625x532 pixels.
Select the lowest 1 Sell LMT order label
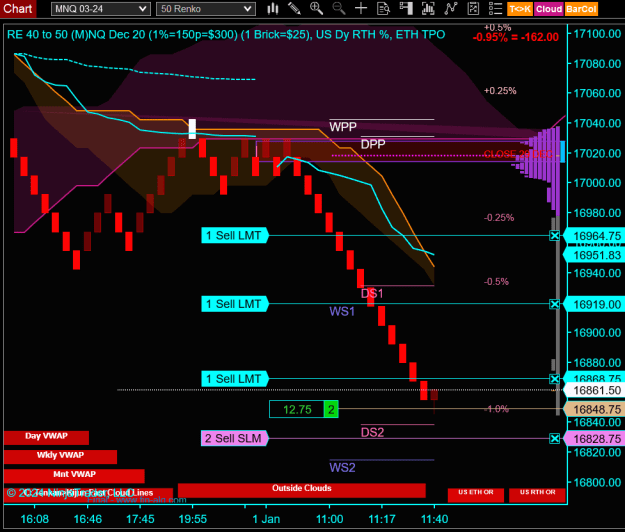(x=235, y=379)
